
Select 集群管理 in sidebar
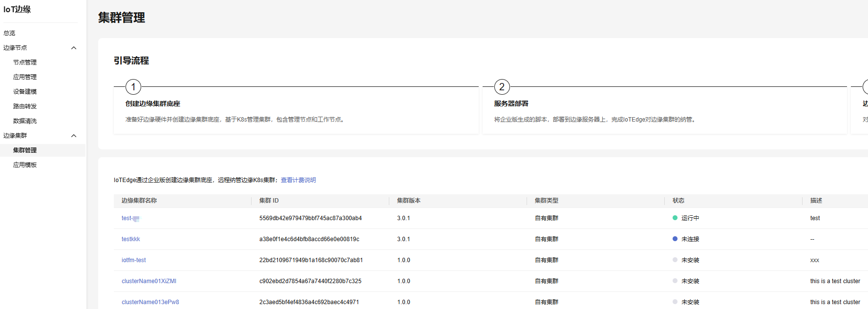[25, 150]
